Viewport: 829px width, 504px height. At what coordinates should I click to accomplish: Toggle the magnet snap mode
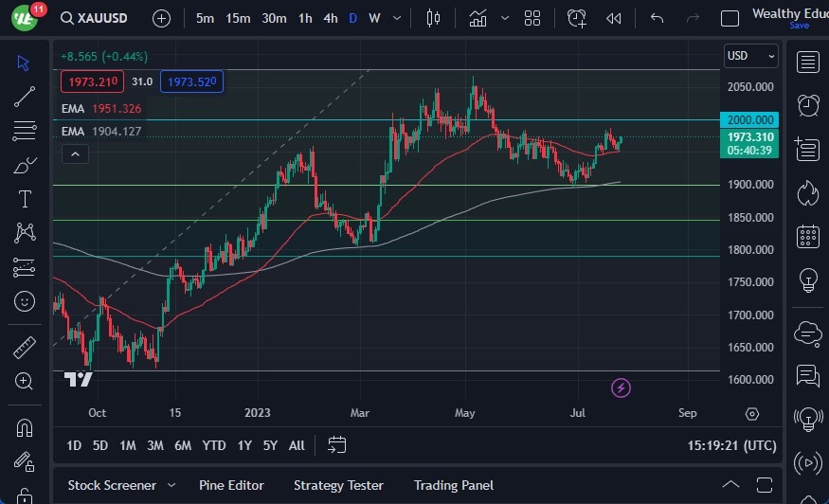click(25, 427)
